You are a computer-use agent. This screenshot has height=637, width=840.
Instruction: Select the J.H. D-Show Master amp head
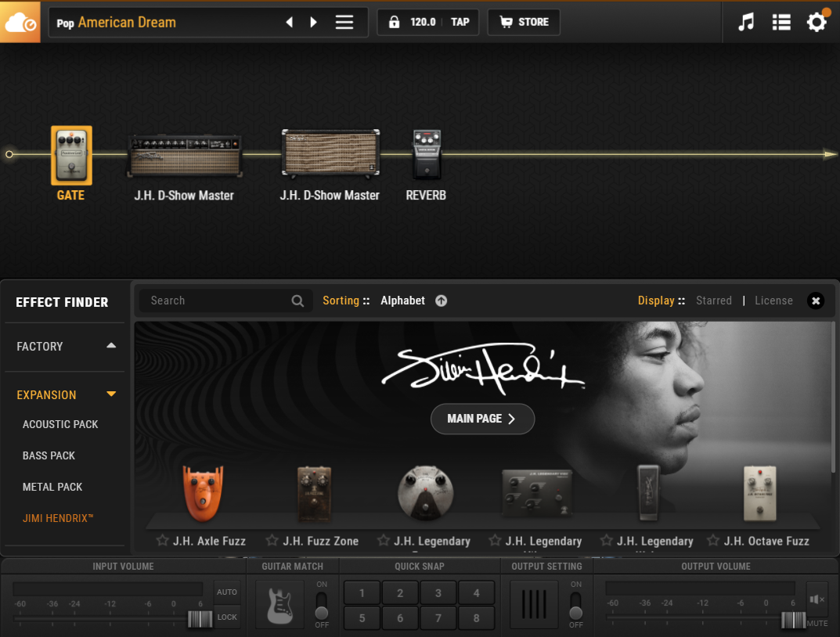[184, 156]
